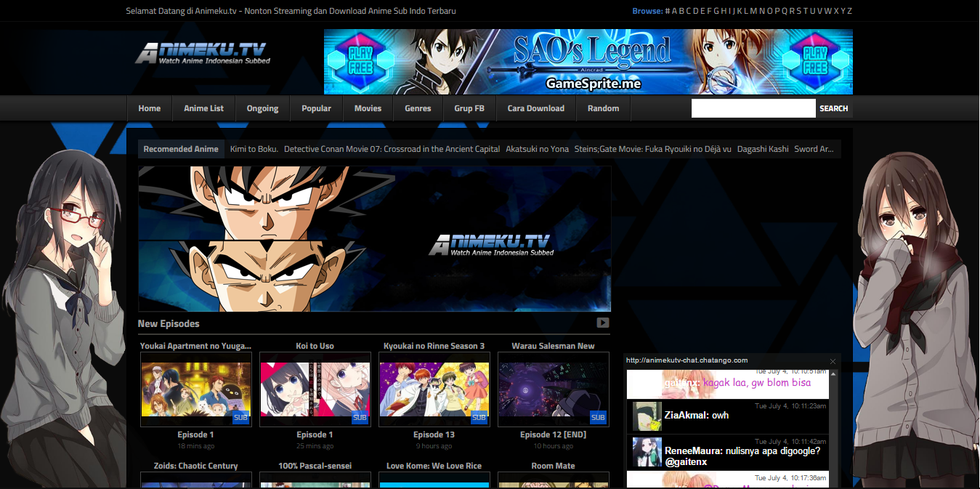Open Koi to Uso thumbnail
The image size is (980, 489).
(x=315, y=389)
